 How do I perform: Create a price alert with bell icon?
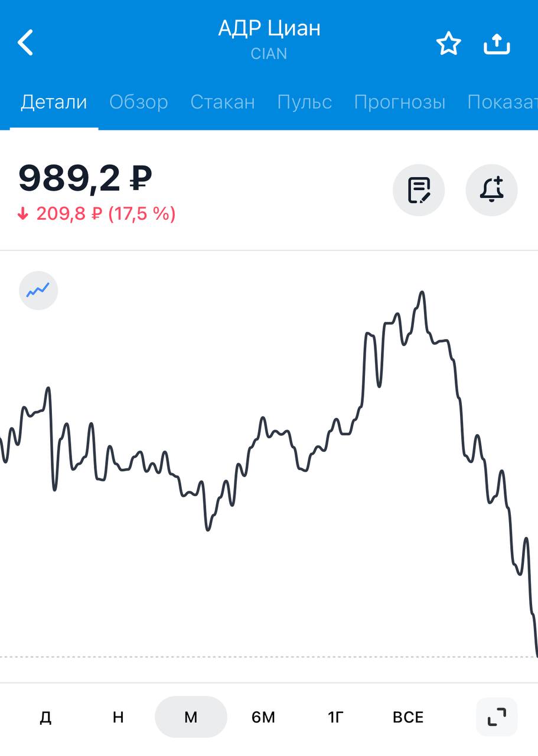[x=492, y=190]
